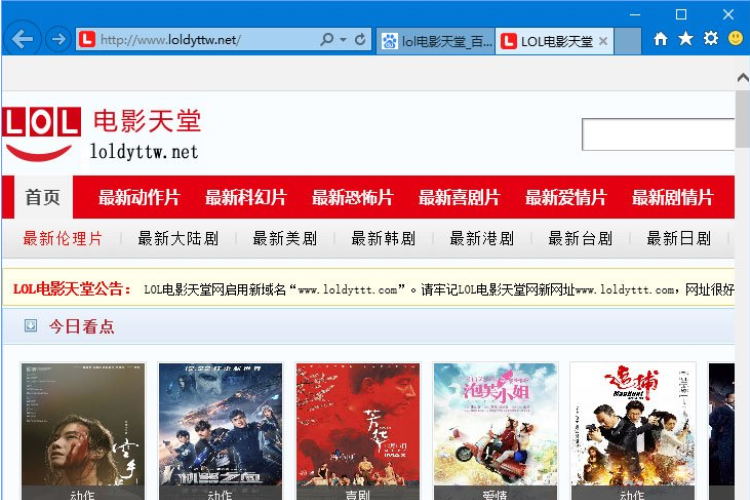
Task: Open 最新动作片 category
Action: click(x=139, y=197)
